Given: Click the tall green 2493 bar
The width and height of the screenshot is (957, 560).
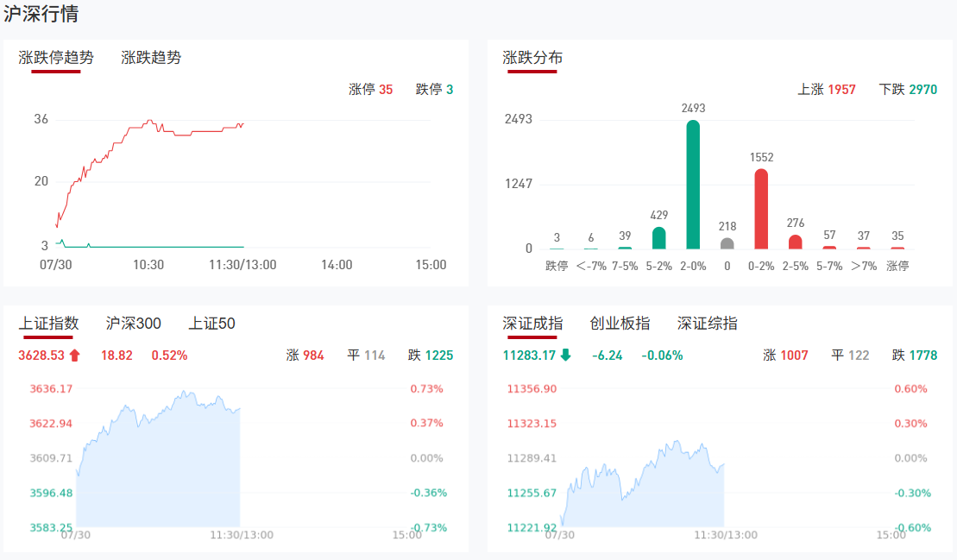Looking at the screenshot, I should pyautogui.click(x=692, y=185).
